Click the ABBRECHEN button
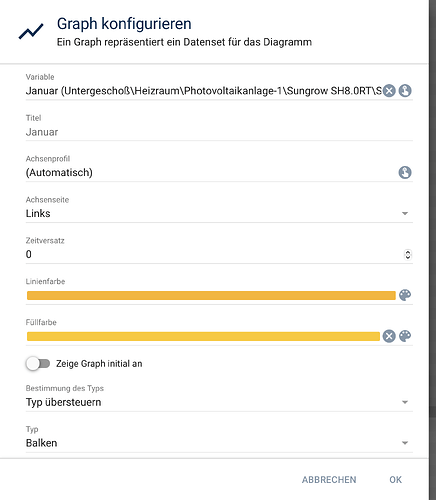The height and width of the screenshot is (500, 436). pyautogui.click(x=329, y=480)
